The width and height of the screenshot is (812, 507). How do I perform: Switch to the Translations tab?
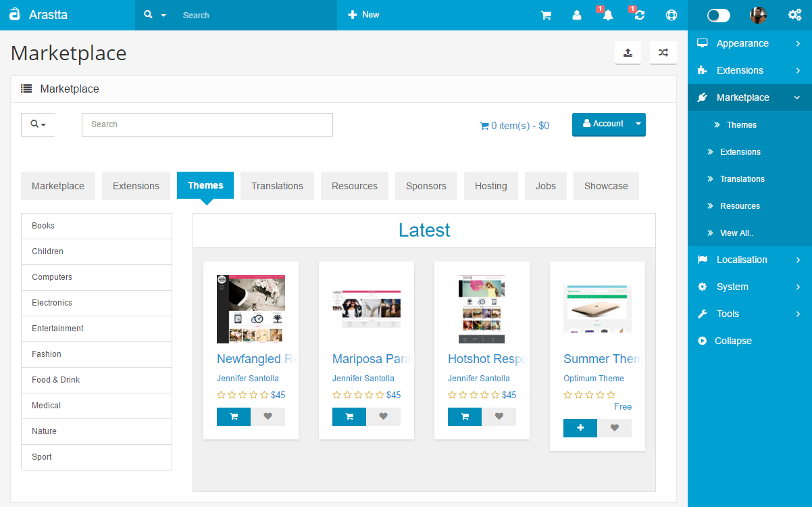(x=277, y=185)
